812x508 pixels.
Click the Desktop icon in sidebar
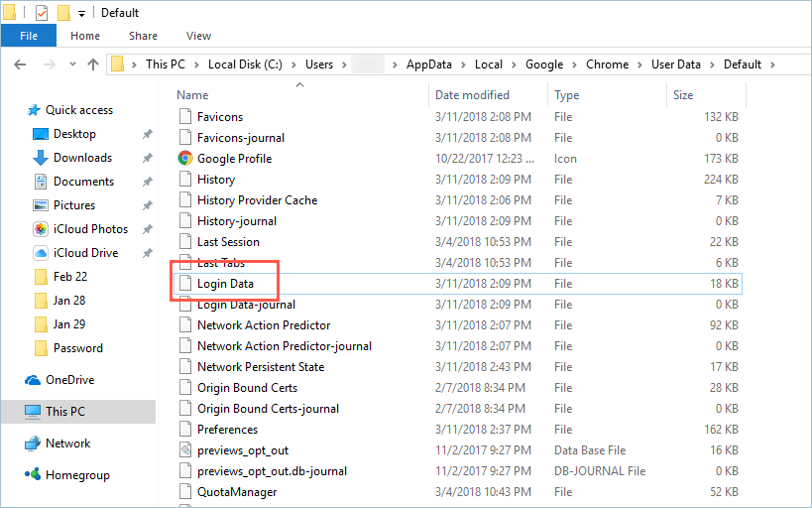click(x=41, y=134)
